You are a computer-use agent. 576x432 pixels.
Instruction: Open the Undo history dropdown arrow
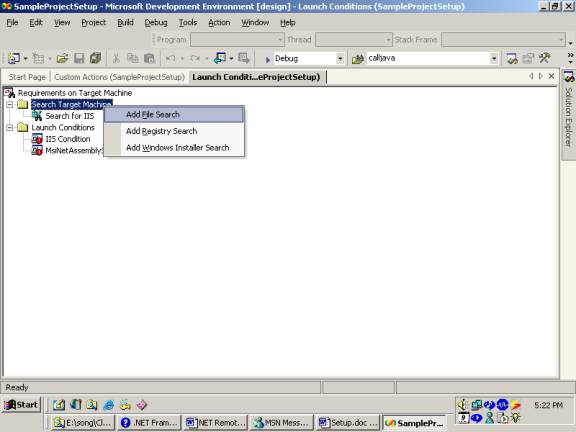182,59
